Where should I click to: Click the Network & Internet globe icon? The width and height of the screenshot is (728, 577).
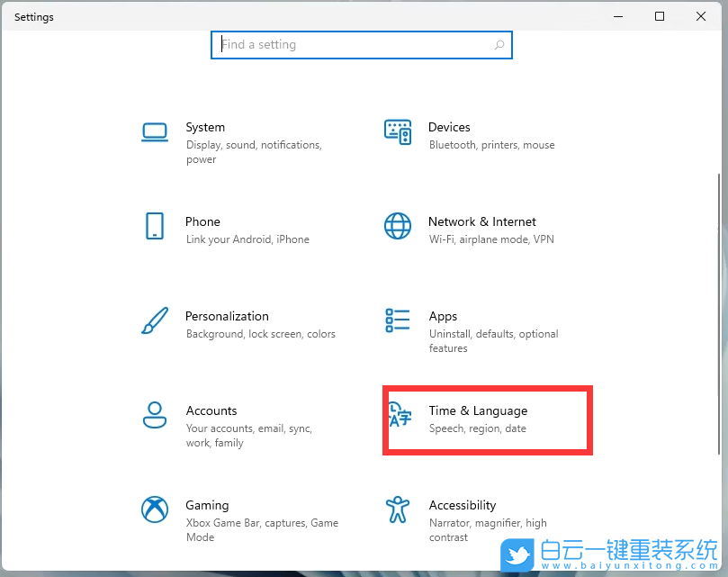pos(397,226)
